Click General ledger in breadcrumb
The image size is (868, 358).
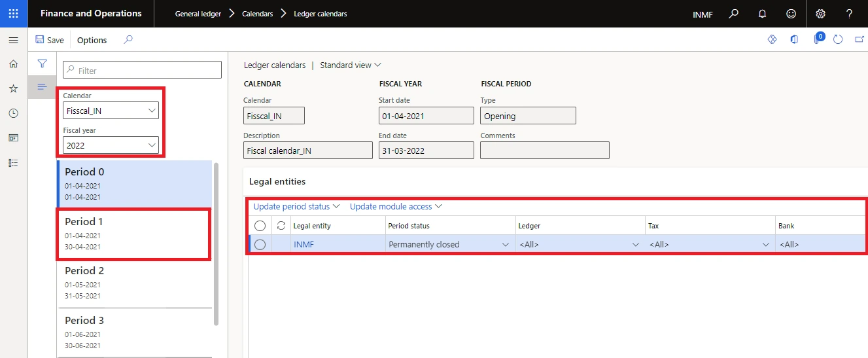click(x=198, y=14)
